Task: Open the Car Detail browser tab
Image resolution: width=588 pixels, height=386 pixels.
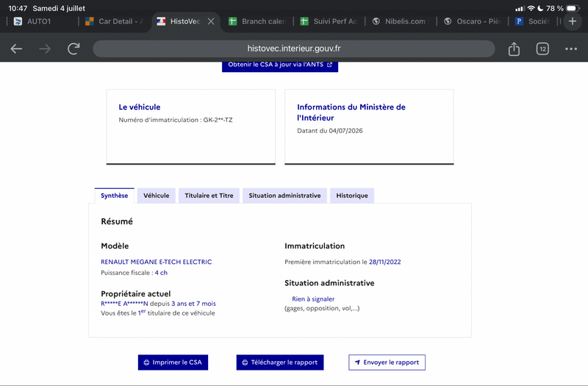Action: [x=115, y=21]
